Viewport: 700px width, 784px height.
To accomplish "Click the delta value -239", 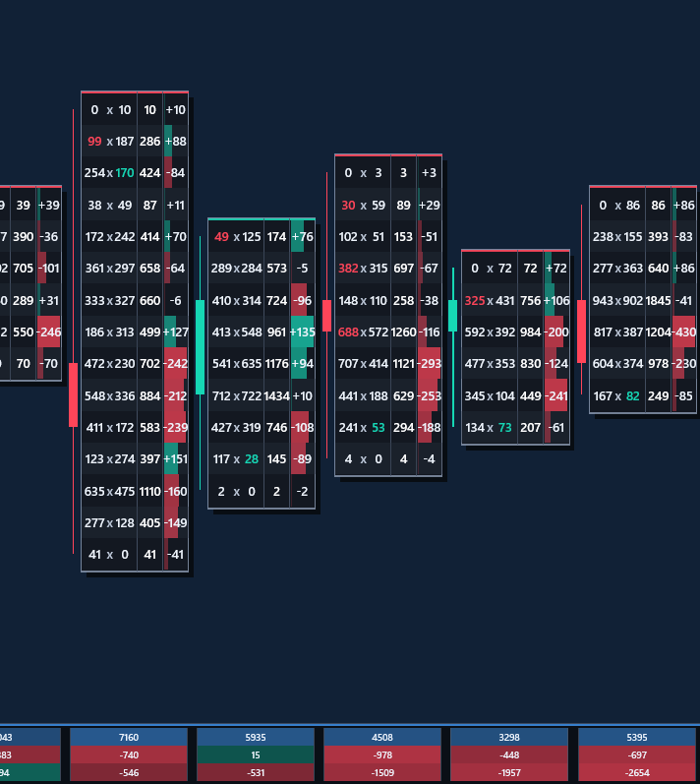I will pyautogui.click(x=175, y=428).
